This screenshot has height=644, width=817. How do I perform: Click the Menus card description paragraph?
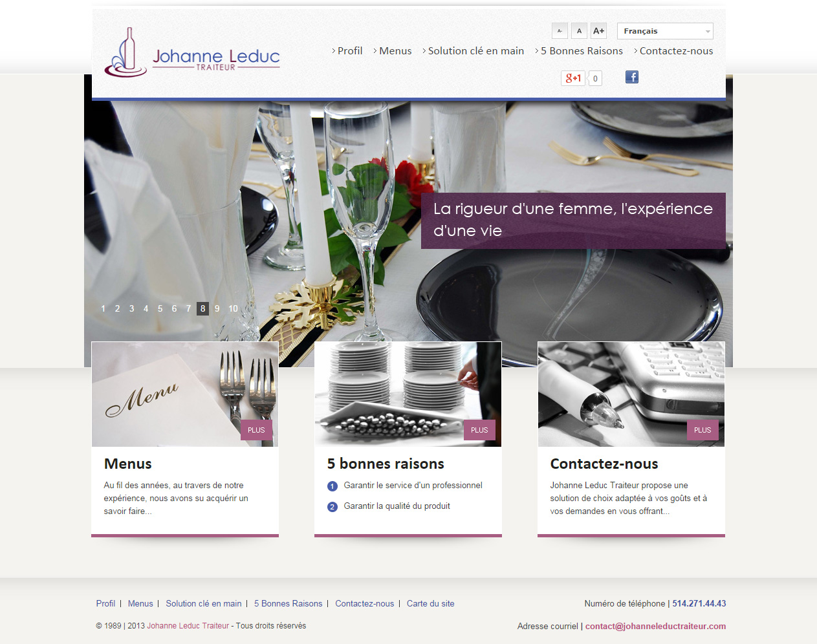(176, 499)
